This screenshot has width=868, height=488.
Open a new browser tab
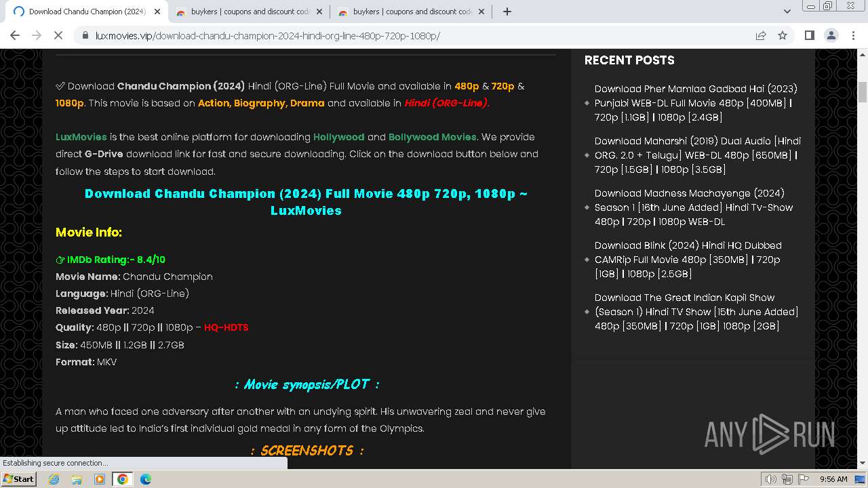507,12
